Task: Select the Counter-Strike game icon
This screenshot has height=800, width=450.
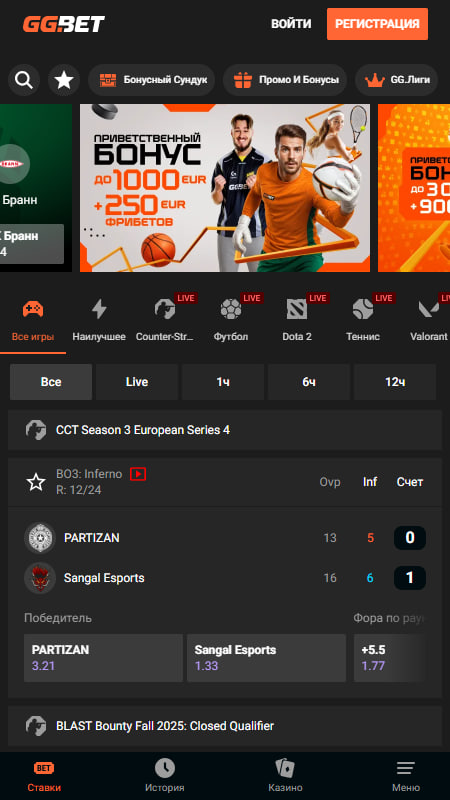Action: click(165, 309)
